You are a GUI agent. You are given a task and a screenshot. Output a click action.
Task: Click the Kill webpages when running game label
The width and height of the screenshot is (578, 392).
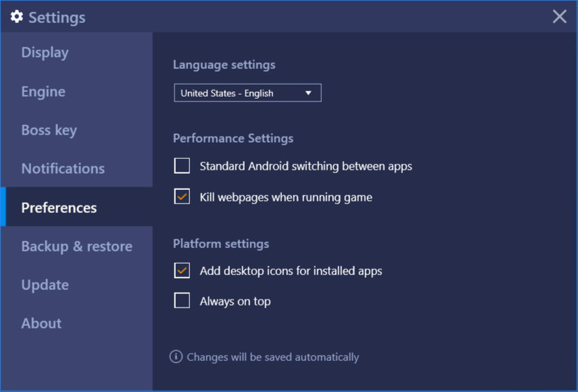click(x=286, y=197)
